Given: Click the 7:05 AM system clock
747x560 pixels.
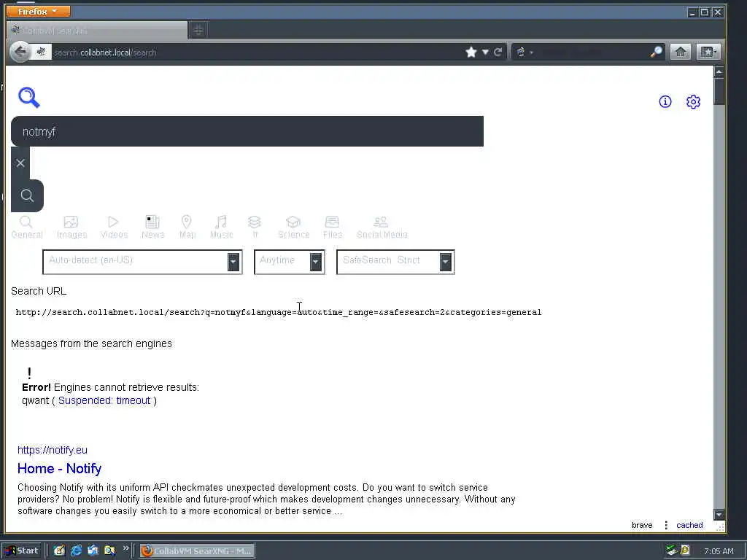Looking at the screenshot, I should coord(719,551).
